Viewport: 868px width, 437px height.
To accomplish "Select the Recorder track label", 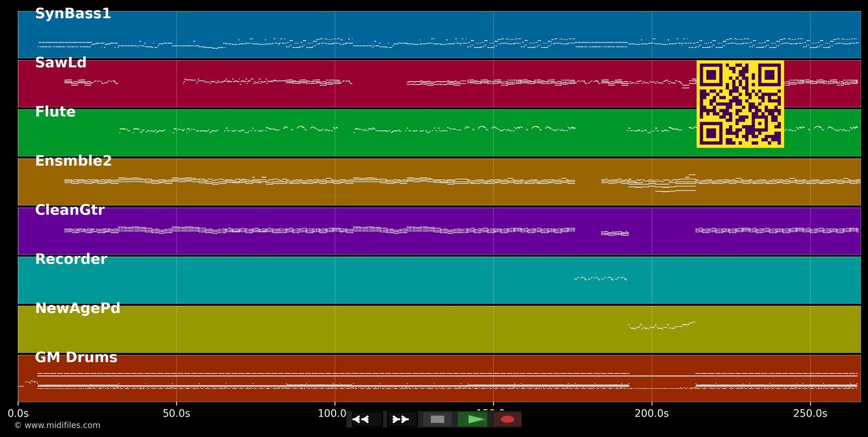I will pyautogui.click(x=71, y=260).
